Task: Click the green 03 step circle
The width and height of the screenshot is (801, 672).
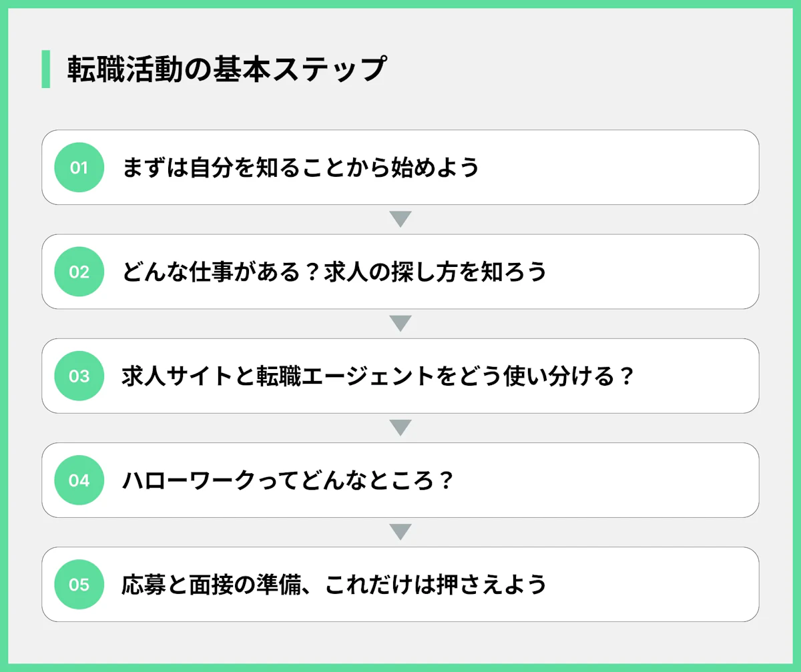Action: (x=79, y=376)
